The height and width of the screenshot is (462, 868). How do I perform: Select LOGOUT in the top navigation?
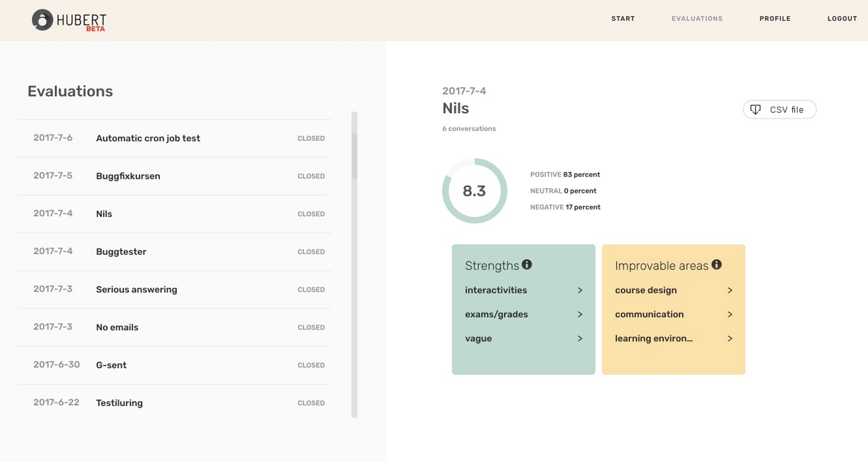[842, 18]
